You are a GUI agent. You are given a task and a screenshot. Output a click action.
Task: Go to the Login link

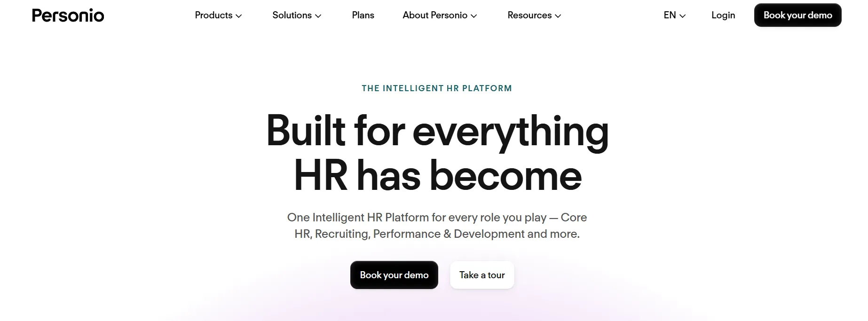tap(723, 16)
